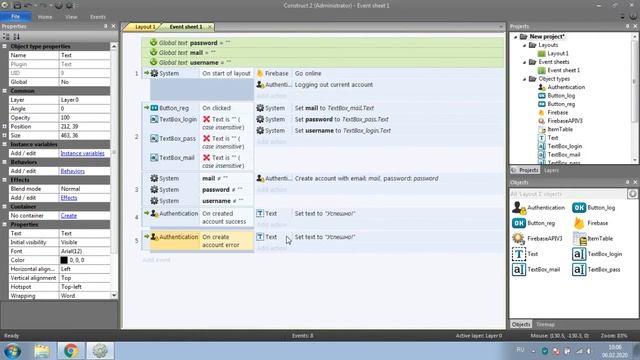Image resolution: width=640 pixels, height=360 pixels.
Task: Select Event sheet 1 in Projects tree
Action: pos(563,70)
